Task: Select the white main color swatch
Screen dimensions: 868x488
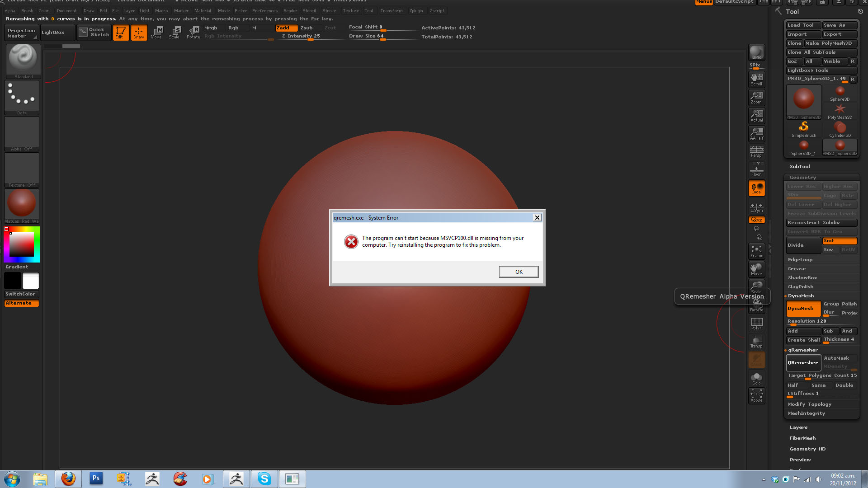Action: [31, 281]
